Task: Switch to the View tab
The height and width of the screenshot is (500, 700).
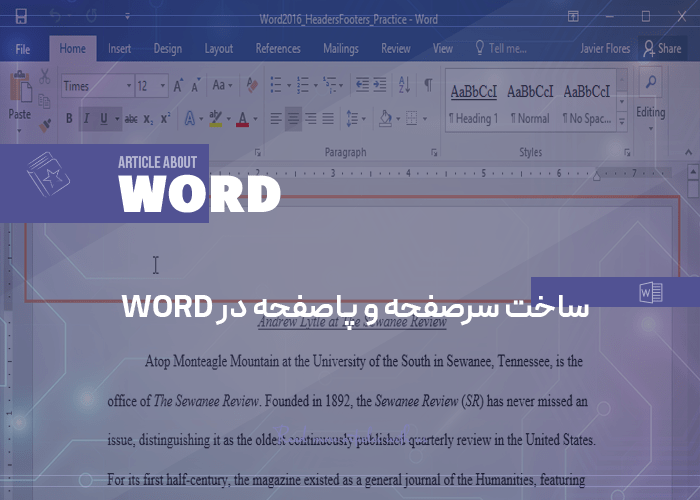Action: click(443, 49)
